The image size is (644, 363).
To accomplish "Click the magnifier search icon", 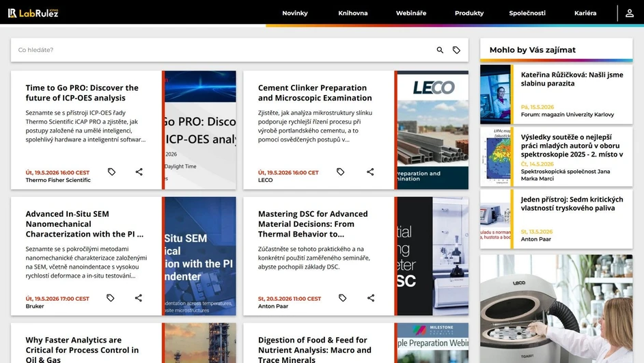I will 440,50.
